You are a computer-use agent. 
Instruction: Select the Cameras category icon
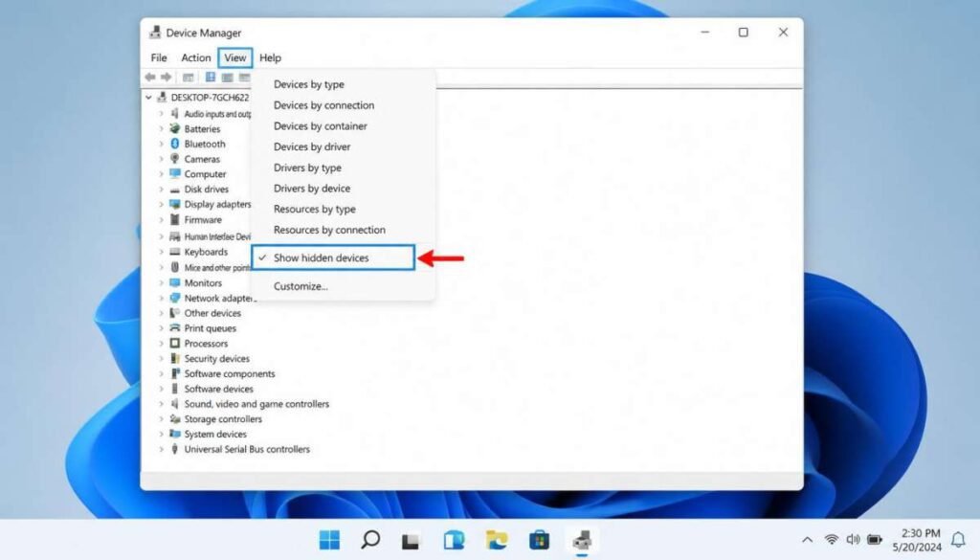[175, 159]
